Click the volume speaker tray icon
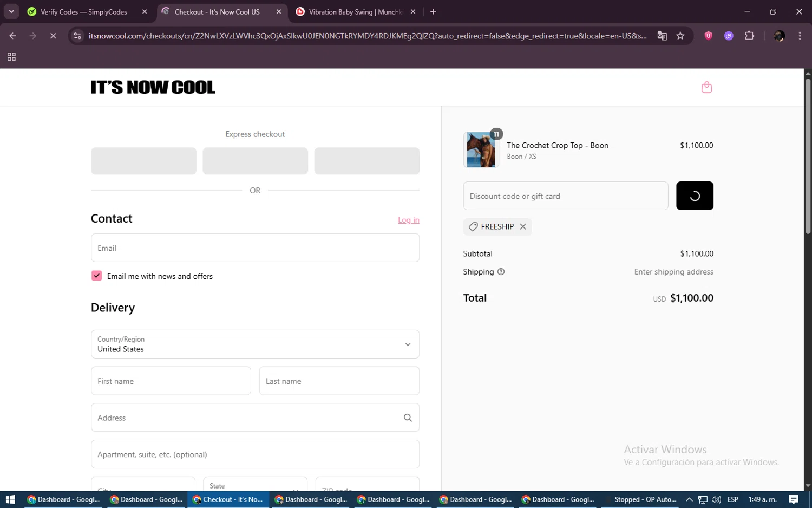Viewport: 812px width, 508px height. 716,499
